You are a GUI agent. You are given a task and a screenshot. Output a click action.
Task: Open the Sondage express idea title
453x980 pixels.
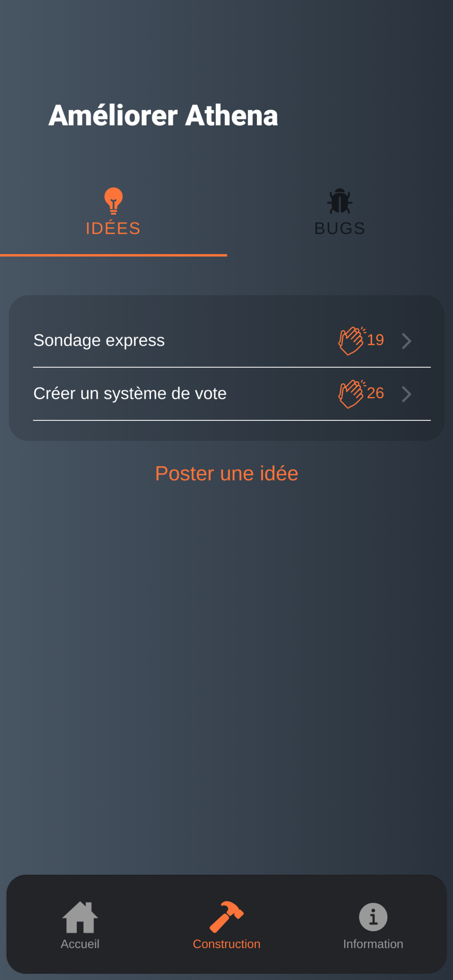tap(99, 340)
